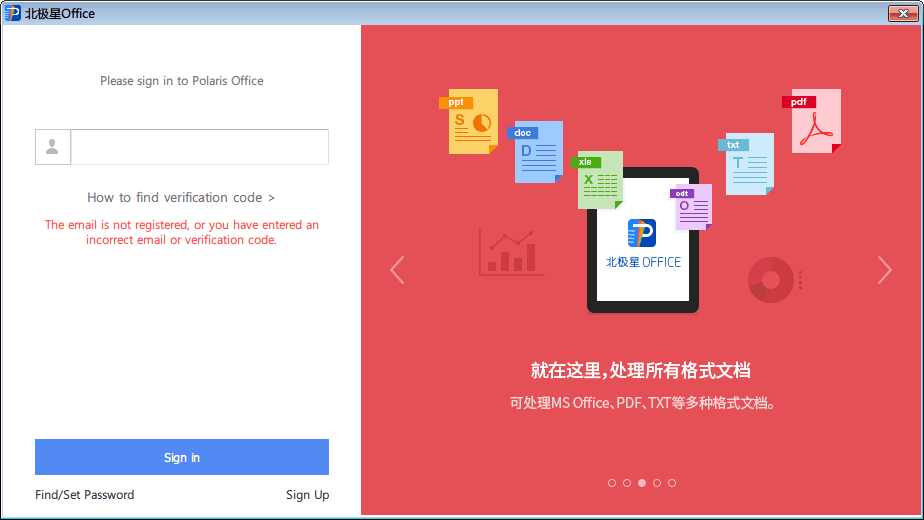Screen dimensions: 924x520
Task: Click the ppt file icon
Action: pyautogui.click(x=470, y=121)
